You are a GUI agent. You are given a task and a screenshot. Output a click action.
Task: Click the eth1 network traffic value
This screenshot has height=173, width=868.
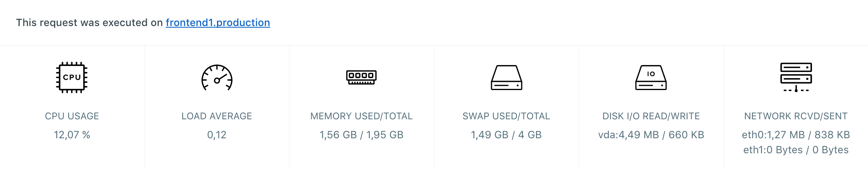click(x=796, y=150)
